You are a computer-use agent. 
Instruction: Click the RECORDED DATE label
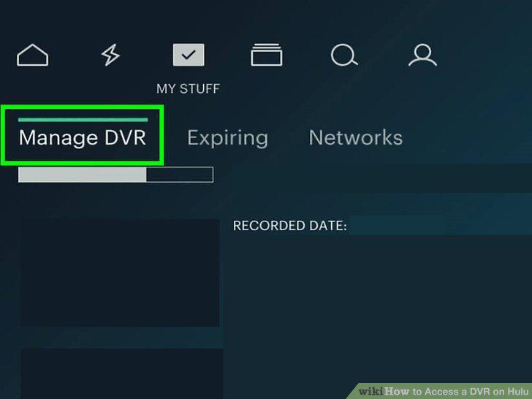289,226
